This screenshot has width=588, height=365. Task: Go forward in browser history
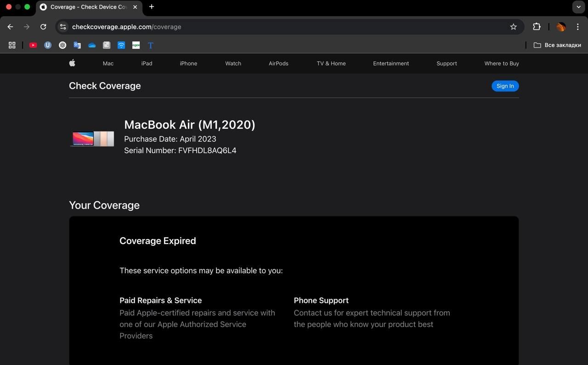27,27
